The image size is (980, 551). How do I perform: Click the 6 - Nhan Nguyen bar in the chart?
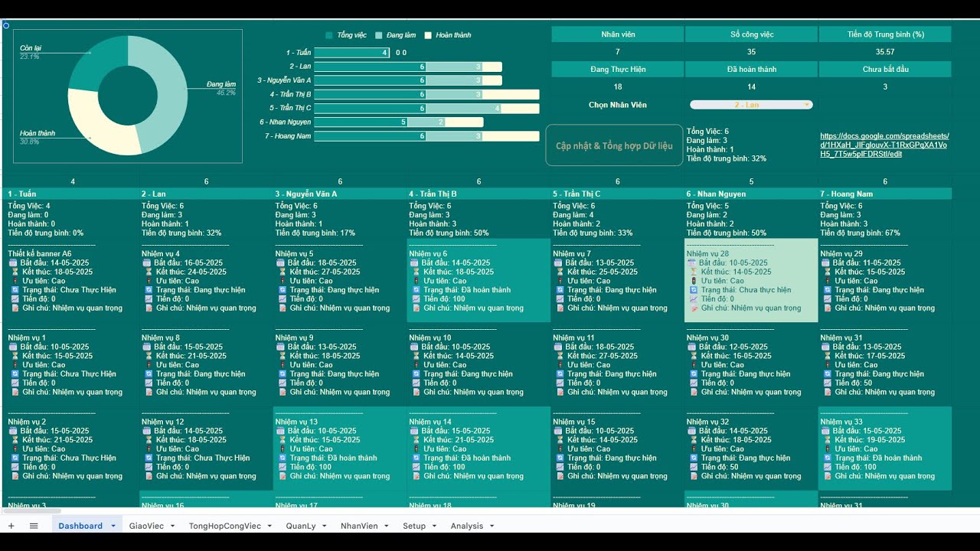tap(398, 122)
